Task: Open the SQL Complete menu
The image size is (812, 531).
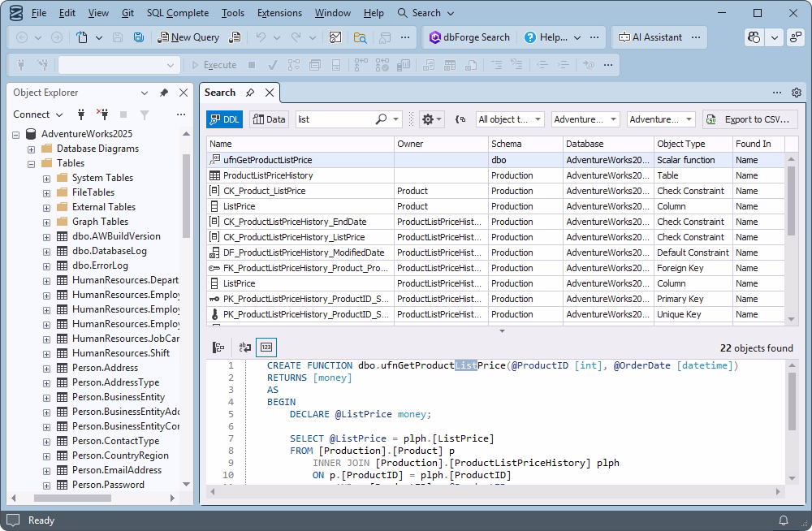Action: tap(178, 12)
